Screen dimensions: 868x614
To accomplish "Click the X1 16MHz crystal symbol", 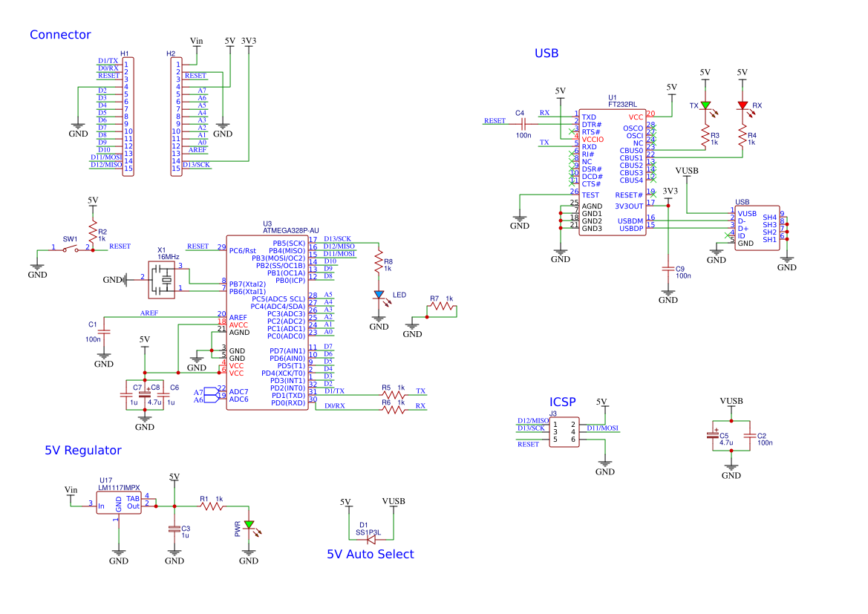I will click(x=162, y=280).
